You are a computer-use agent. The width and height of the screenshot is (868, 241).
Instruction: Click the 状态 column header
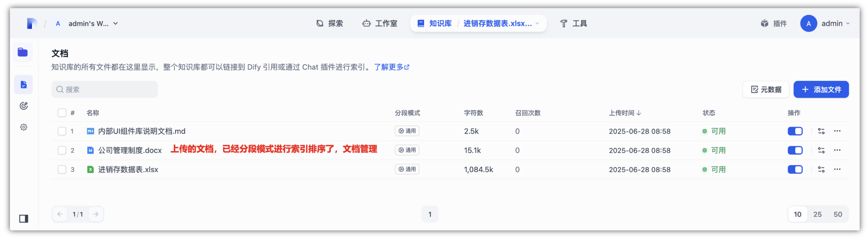click(x=709, y=113)
